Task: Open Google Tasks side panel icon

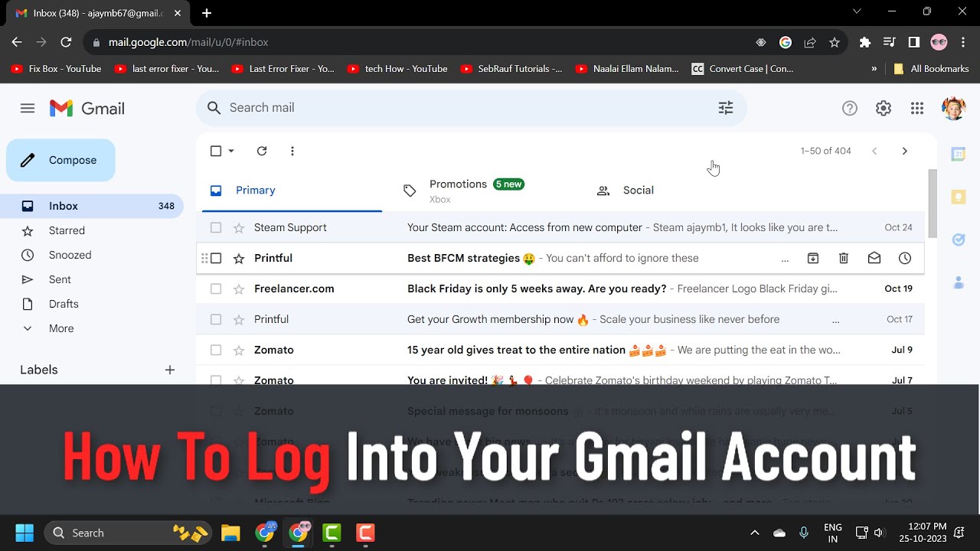Action: coord(958,240)
